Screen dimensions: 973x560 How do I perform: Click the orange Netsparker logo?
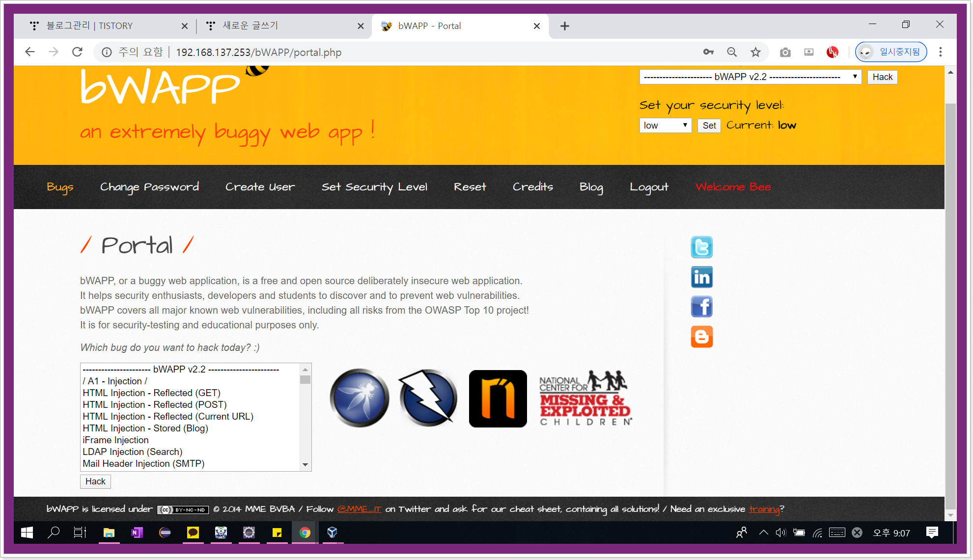pyautogui.click(x=498, y=399)
